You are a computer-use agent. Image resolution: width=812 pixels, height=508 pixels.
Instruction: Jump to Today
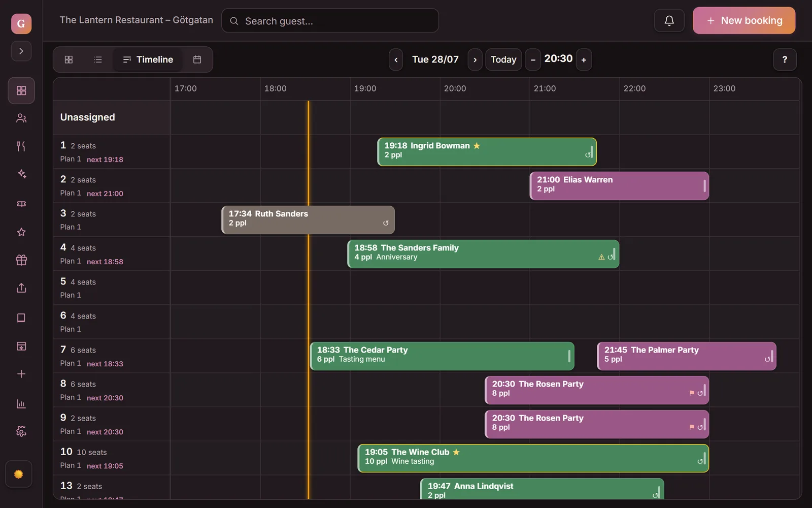click(503, 59)
